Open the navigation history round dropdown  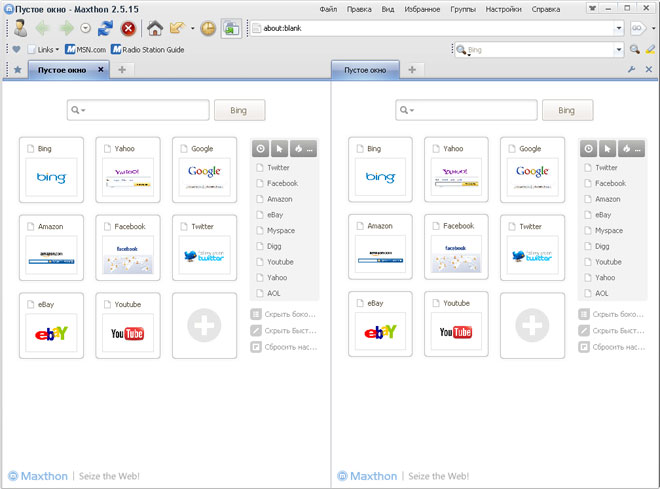(x=85, y=28)
